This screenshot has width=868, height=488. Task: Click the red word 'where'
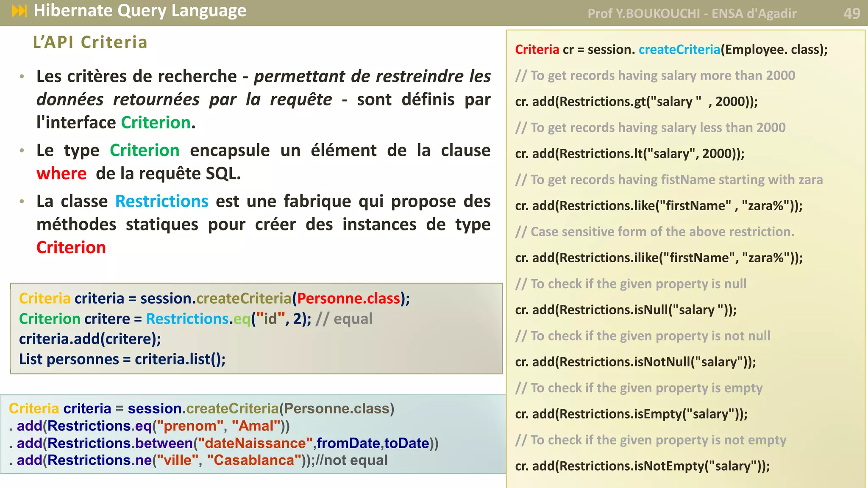point(61,174)
